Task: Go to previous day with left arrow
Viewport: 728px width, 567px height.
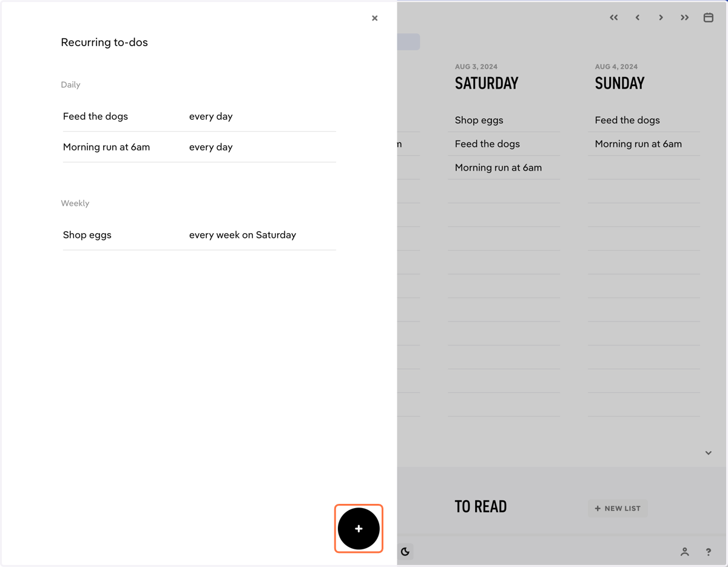Action: (638, 18)
